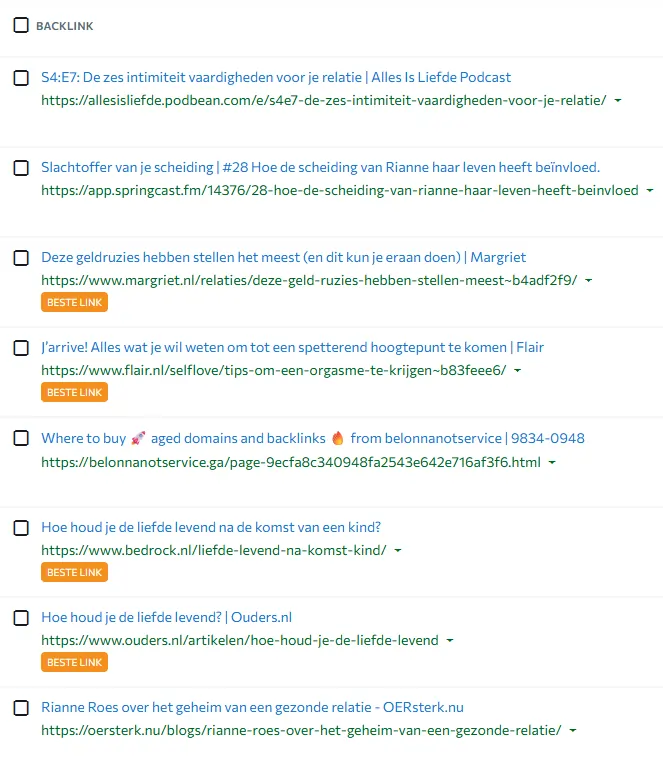
Task: Open the S4:E7 intimiteit vaardigheden title link
Action: [x=275, y=77]
